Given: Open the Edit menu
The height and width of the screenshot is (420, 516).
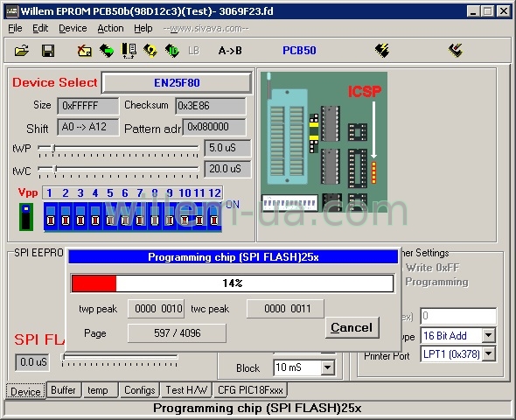Looking at the screenshot, I should [x=40, y=28].
